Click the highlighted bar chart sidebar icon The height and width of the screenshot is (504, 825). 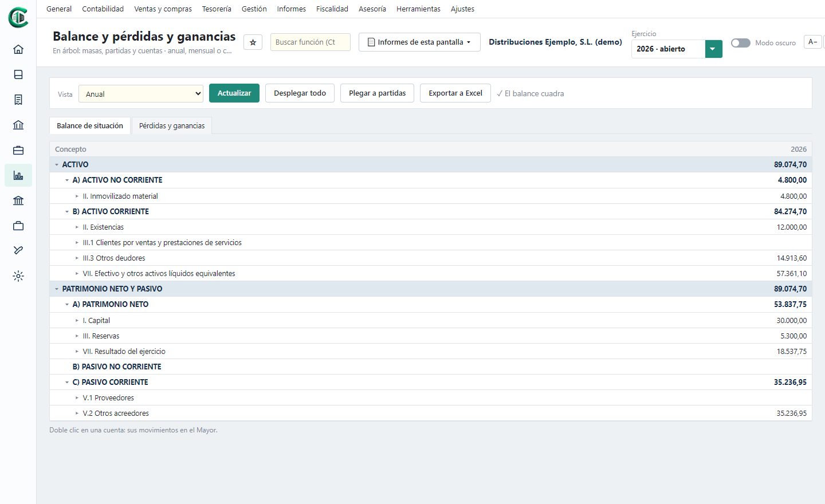(18, 175)
